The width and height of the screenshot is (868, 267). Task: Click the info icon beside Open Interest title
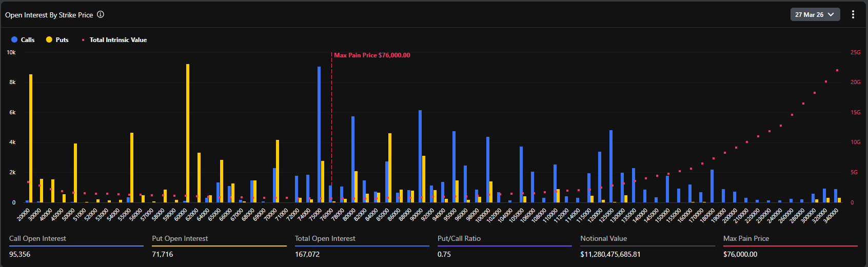pos(101,14)
